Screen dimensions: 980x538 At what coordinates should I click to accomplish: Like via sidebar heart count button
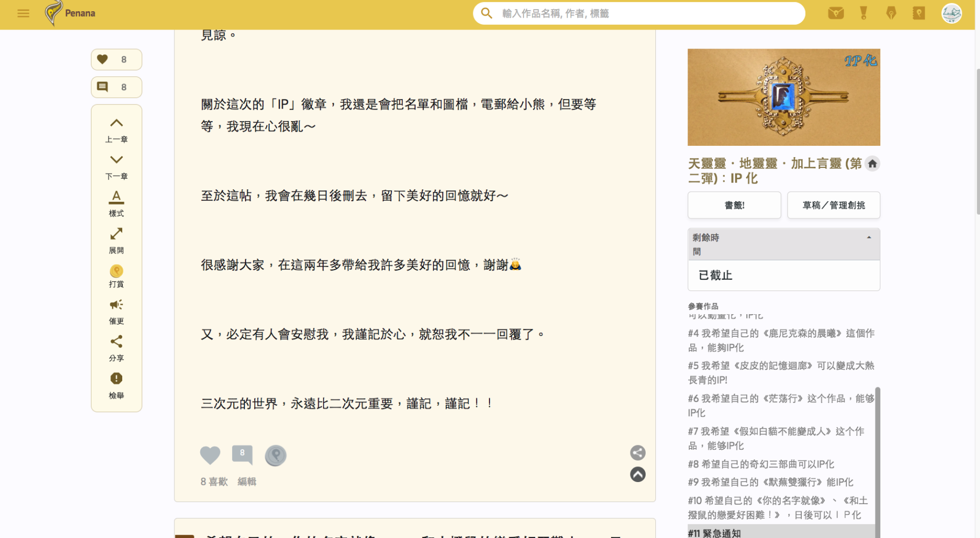(116, 60)
